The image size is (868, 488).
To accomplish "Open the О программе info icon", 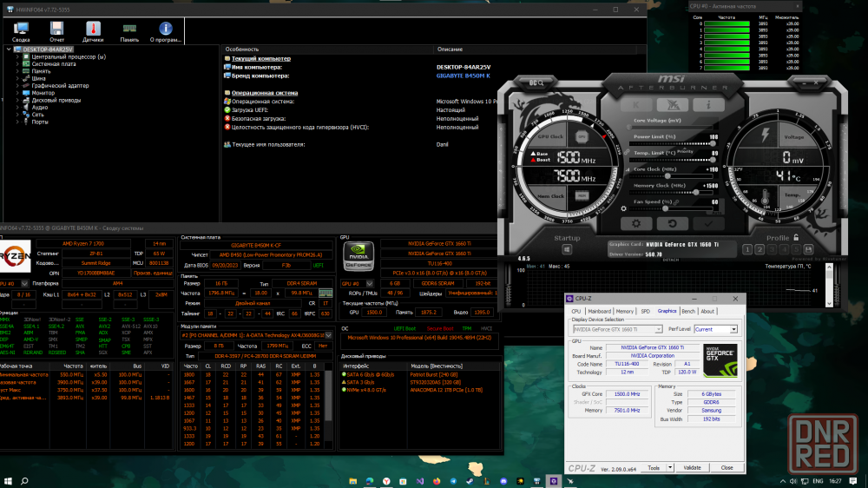I will coord(166,31).
